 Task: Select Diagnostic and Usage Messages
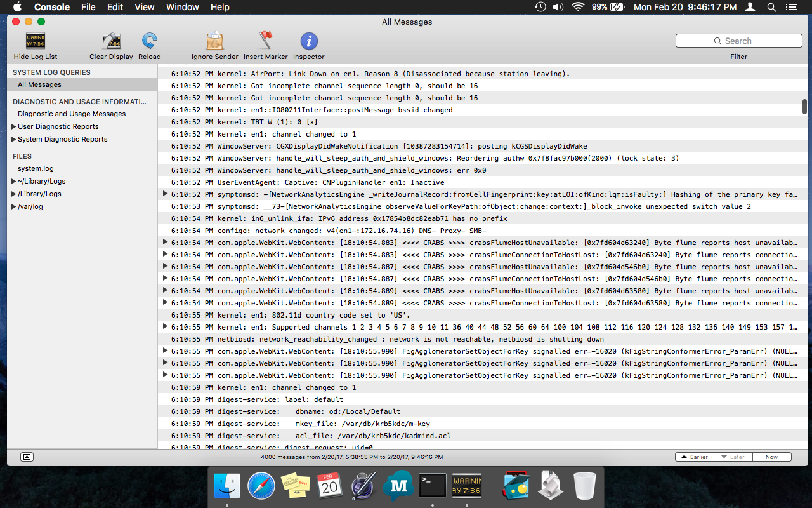point(72,114)
